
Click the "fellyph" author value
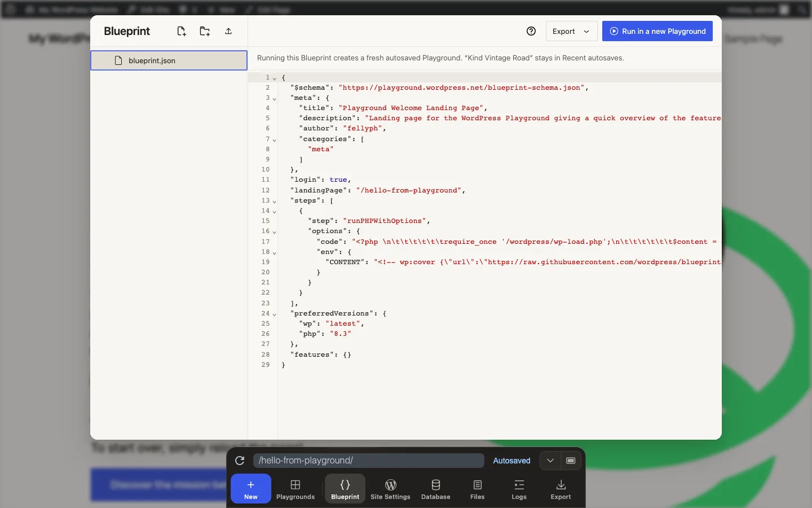tap(363, 128)
